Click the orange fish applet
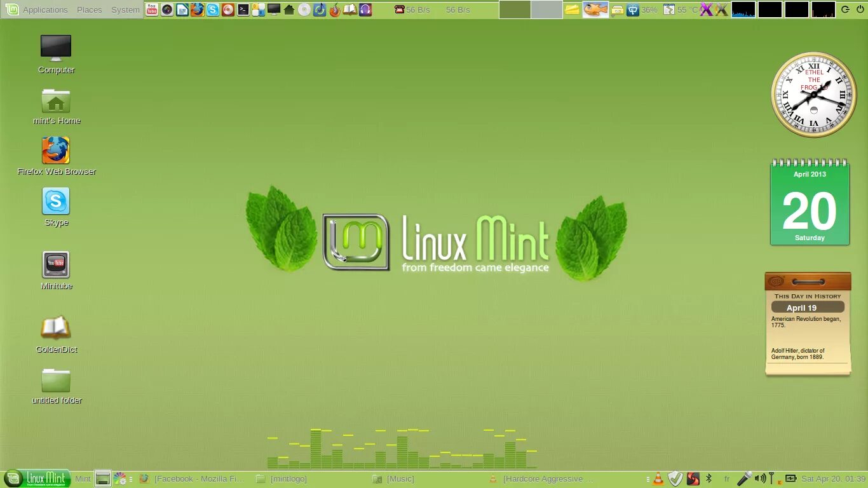 point(595,10)
